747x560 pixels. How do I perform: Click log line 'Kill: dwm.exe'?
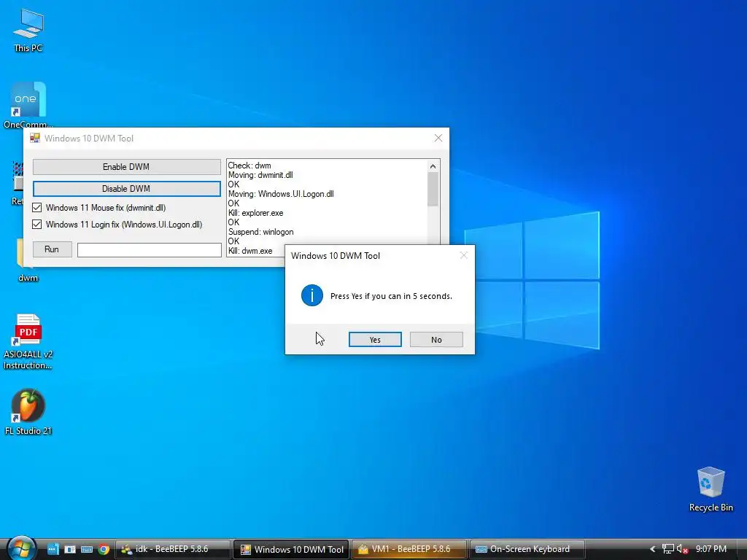coord(250,251)
